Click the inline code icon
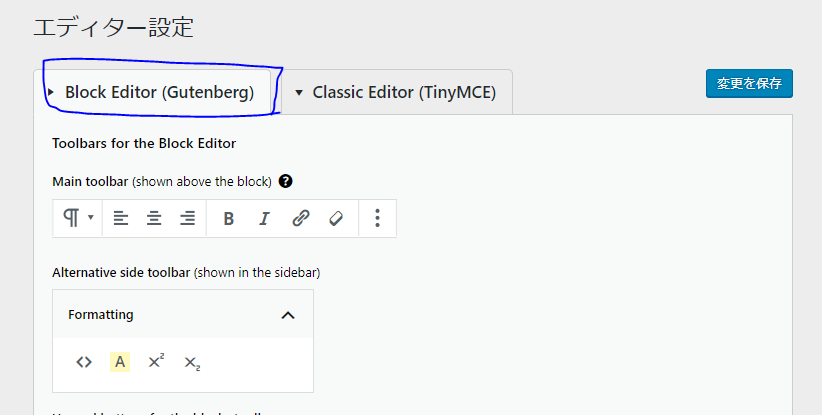Screen dimensions: 822x415 (x=84, y=362)
